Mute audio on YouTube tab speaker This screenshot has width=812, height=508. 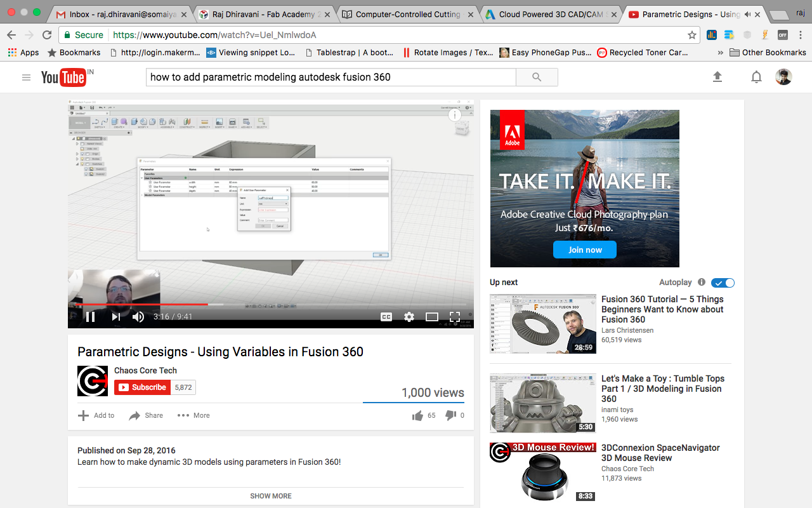749,14
